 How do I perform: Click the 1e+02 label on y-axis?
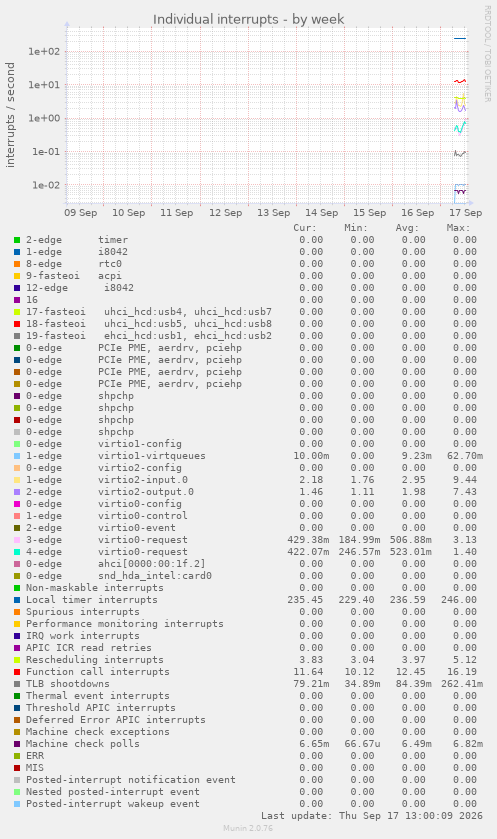pyautogui.click(x=44, y=52)
